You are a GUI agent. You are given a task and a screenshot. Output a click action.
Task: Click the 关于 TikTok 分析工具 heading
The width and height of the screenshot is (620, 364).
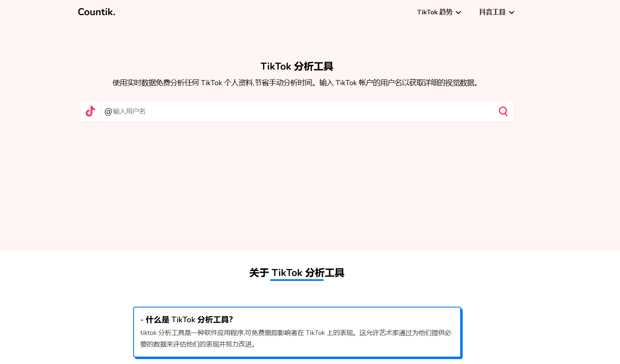point(297,273)
